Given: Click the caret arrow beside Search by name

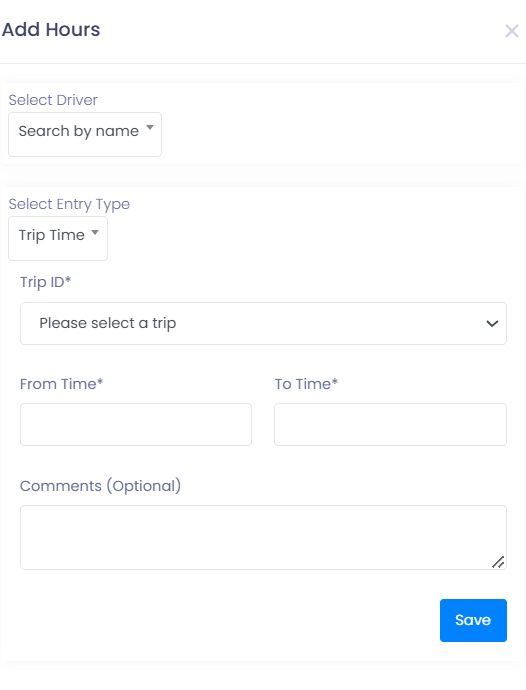Looking at the screenshot, I should point(150,128).
